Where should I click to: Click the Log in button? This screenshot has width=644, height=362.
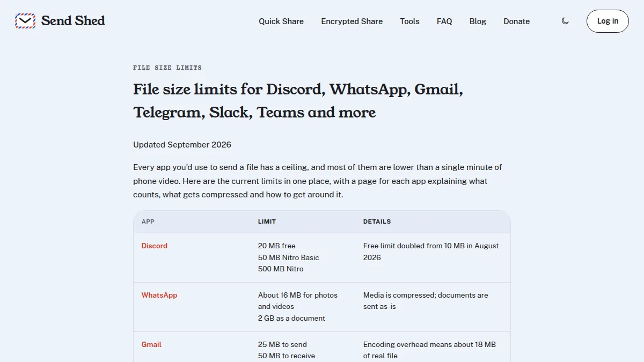pos(608,21)
